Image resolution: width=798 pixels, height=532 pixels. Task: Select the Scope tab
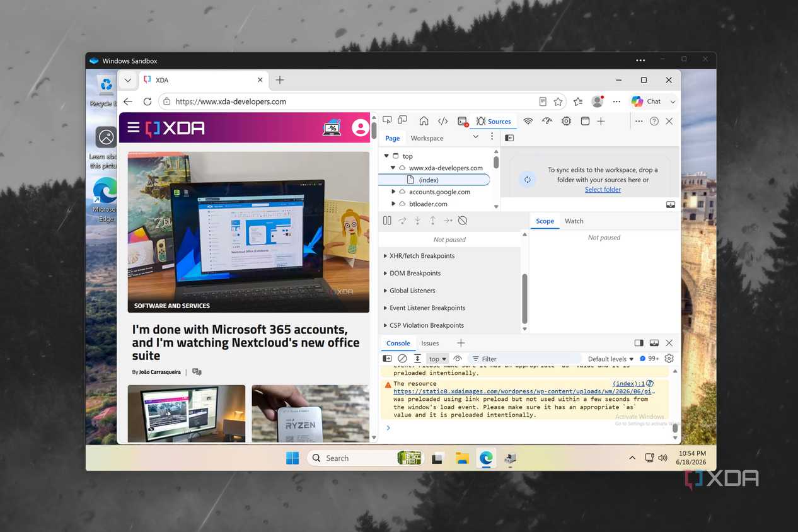[x=545, y=221]
